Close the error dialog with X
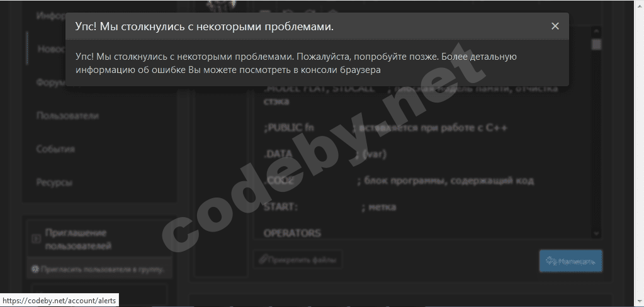 tap(555, 26)
